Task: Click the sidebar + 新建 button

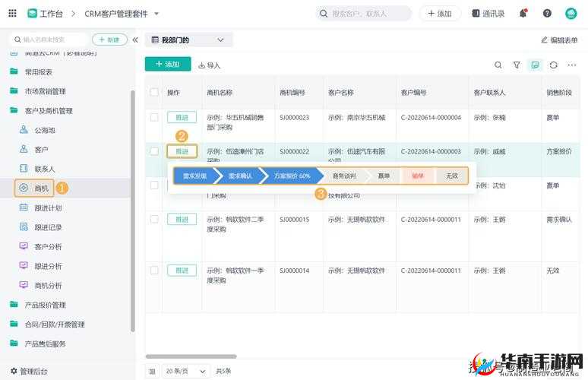Action: click(x=109, y=40)
